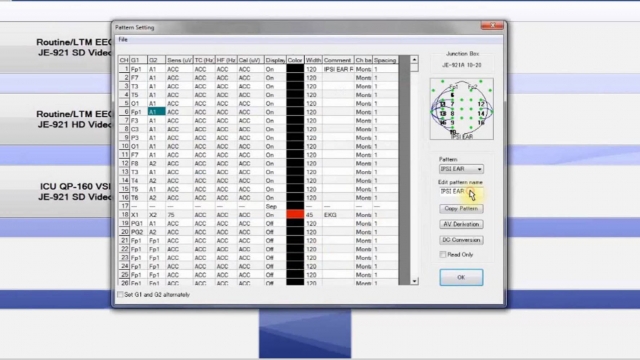Select the X1 cell in row 18
This screenshot has width=640, height=360.
click(138, 215)
